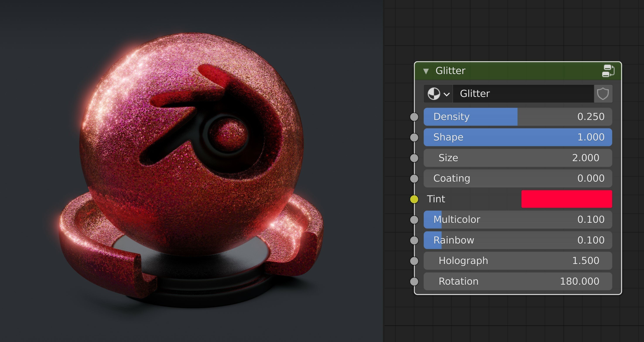
Task: Click the Rotation input socket
Action: (414, 281)
